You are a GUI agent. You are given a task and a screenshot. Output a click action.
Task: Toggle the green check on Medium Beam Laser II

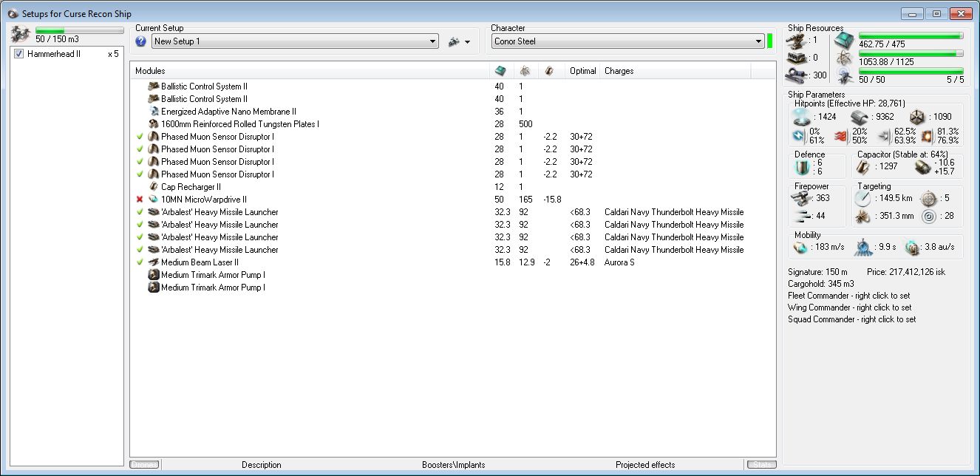pos(140,262)
